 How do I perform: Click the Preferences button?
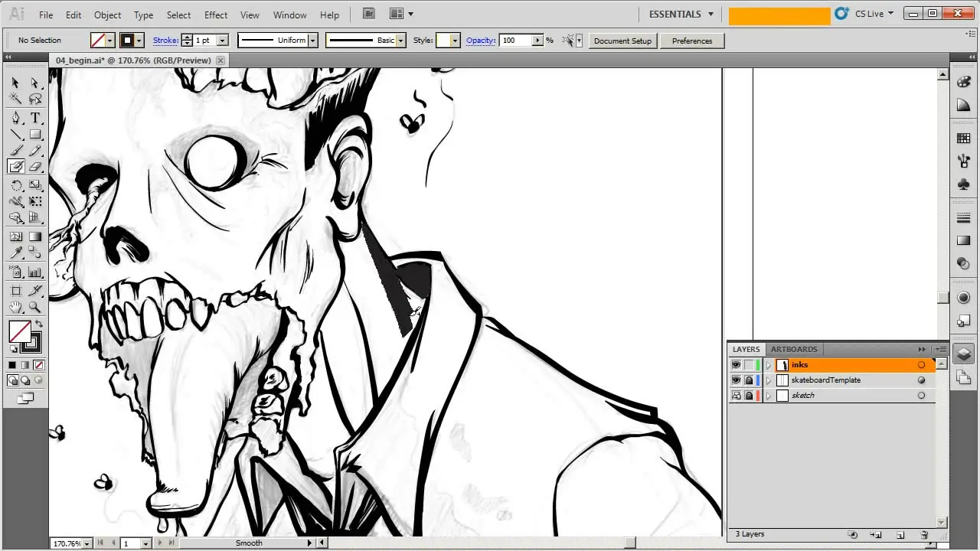(692, 41)
